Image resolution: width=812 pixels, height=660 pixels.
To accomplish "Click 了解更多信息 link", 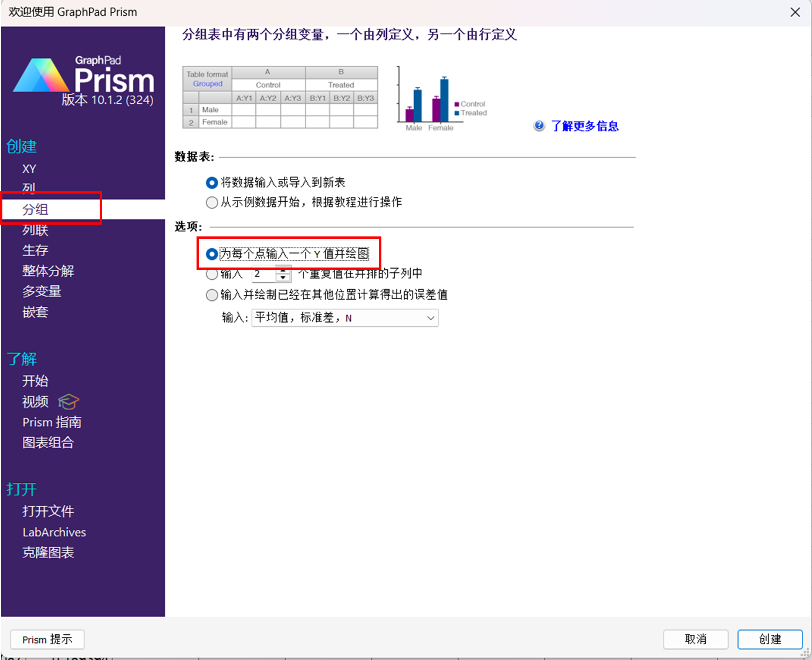I will click(x=585, y=126).
